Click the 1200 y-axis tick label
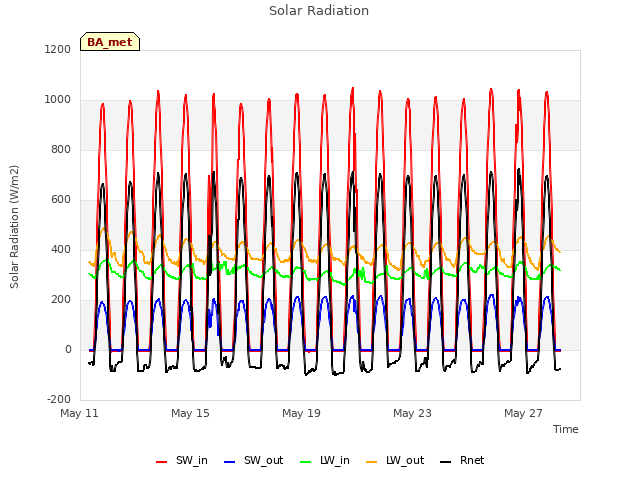The width and height of the screenshot is (640, 480). pos(58,49)
